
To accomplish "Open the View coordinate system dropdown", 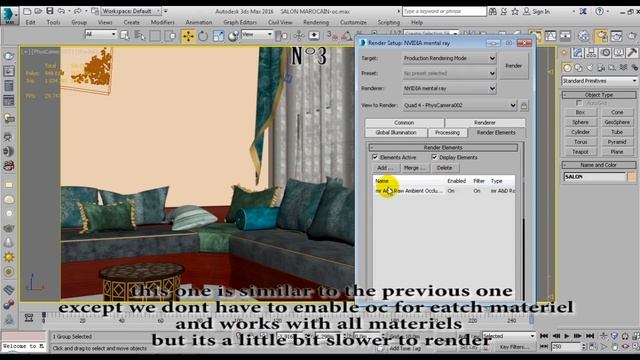I will tap(257, 35).
